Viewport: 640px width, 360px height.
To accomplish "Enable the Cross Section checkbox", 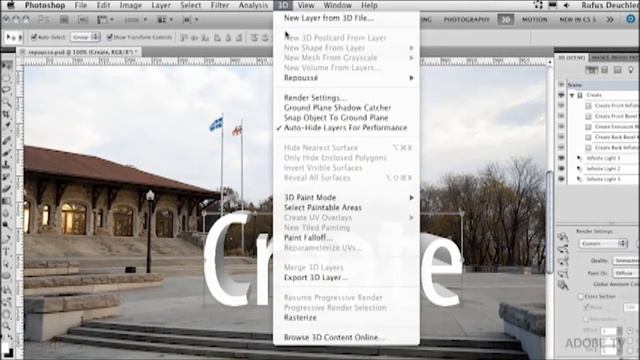I will point(580,296).
